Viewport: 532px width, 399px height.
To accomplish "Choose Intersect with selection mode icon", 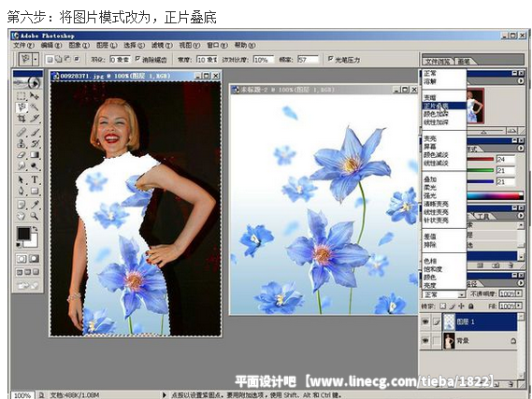I will pos(77,59).
